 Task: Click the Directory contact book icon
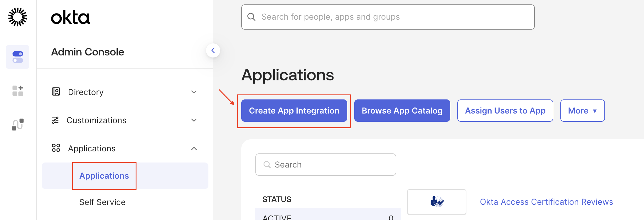(56, 92)
